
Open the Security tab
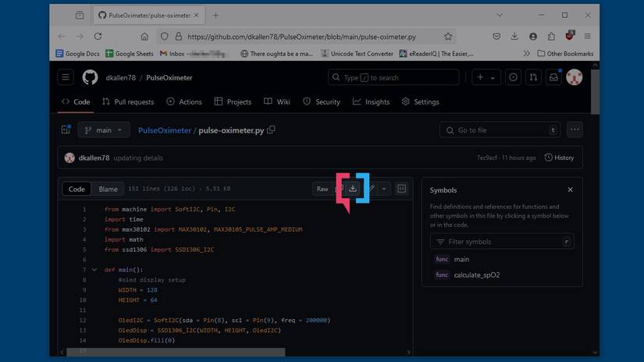(322, 101)
